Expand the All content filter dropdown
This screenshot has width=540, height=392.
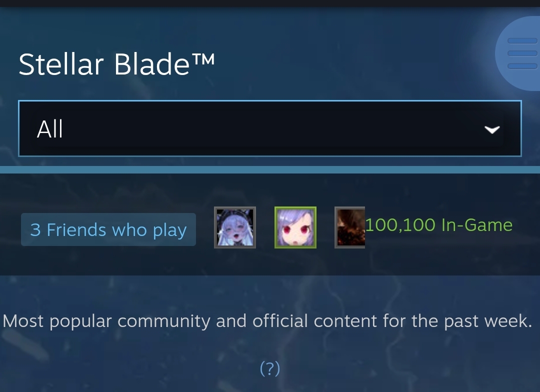point(270,128)
